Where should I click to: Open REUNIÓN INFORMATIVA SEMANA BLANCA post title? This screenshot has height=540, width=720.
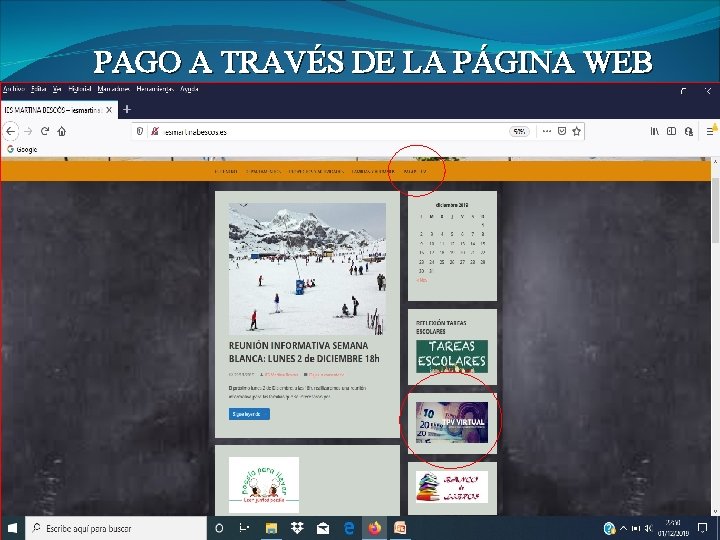(x=304, y=352)
